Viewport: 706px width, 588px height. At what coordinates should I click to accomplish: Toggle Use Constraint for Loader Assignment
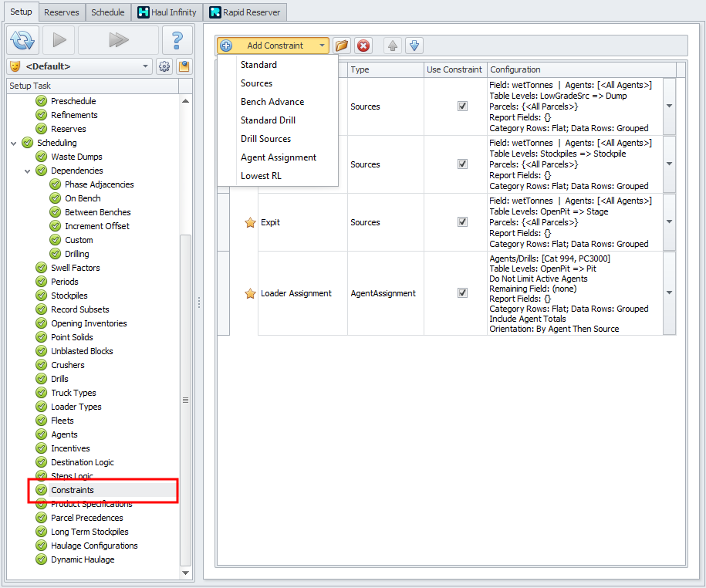(x=462, y=293)
